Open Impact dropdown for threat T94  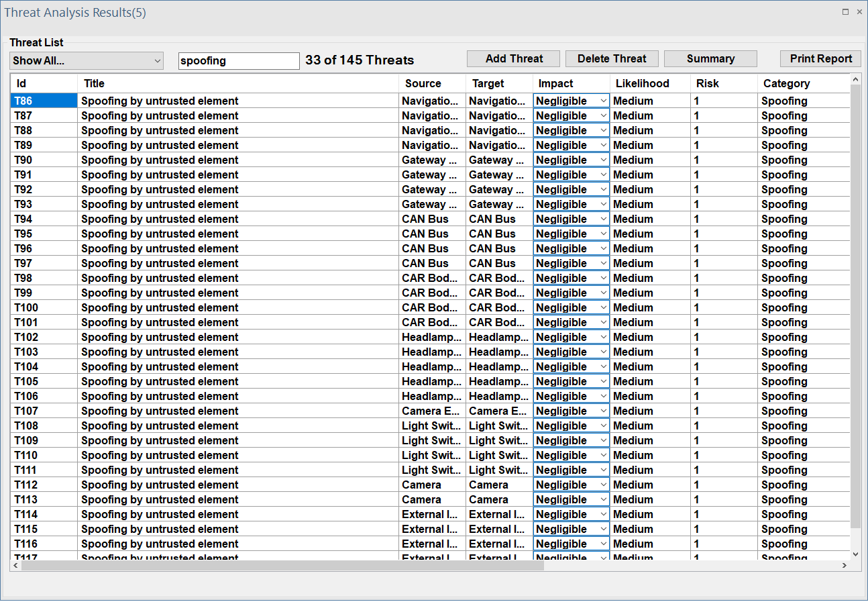571,219
